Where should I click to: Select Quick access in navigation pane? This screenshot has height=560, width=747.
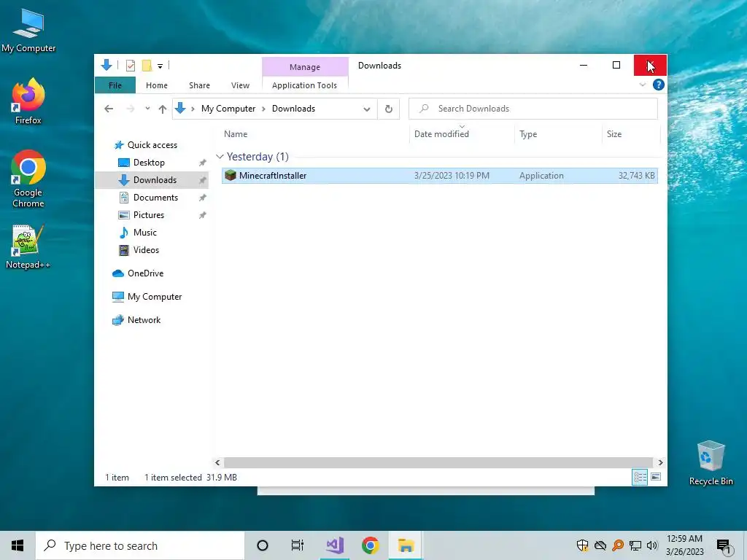pos(152,145)
